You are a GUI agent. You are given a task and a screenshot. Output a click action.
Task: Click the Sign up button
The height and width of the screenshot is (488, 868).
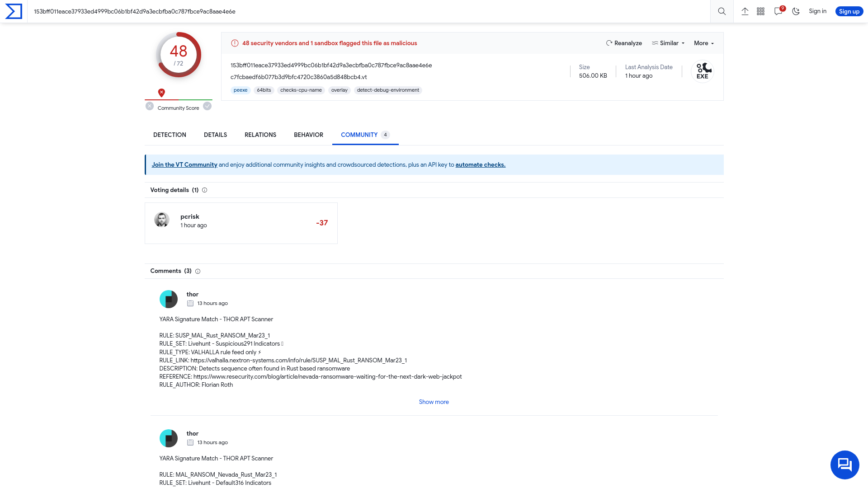849,11
